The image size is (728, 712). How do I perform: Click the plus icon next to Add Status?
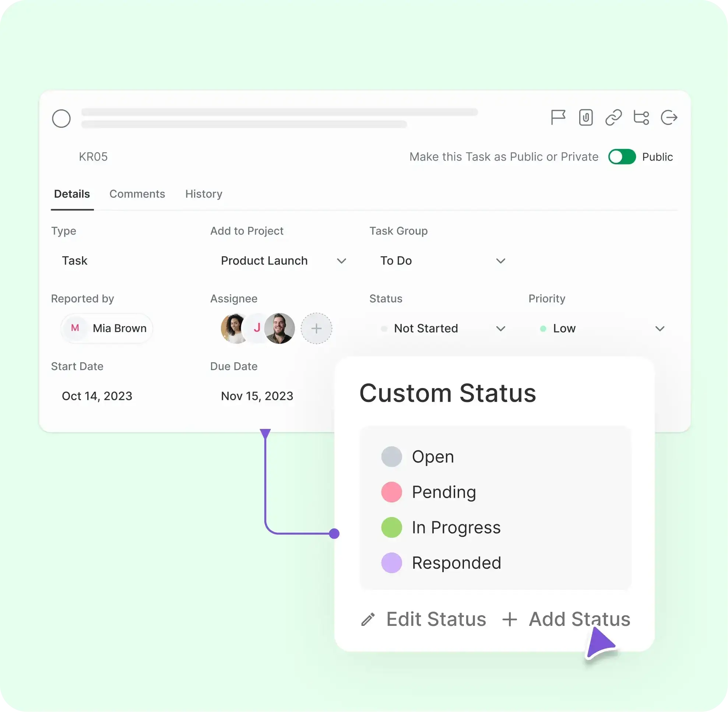click(510, 619)
